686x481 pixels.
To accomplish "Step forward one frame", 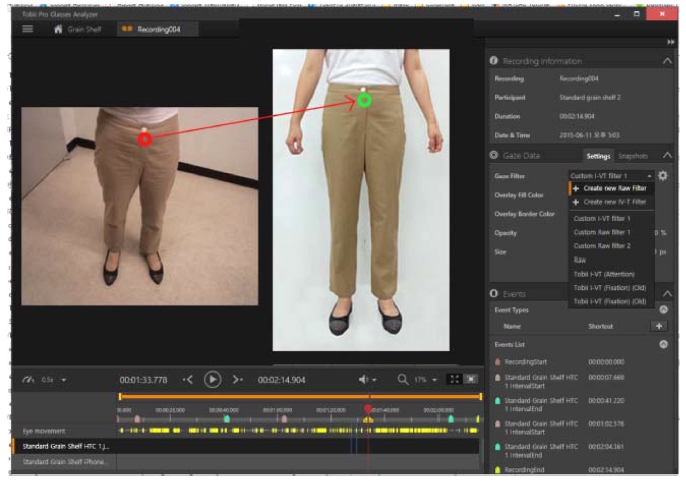I will 237,379.
